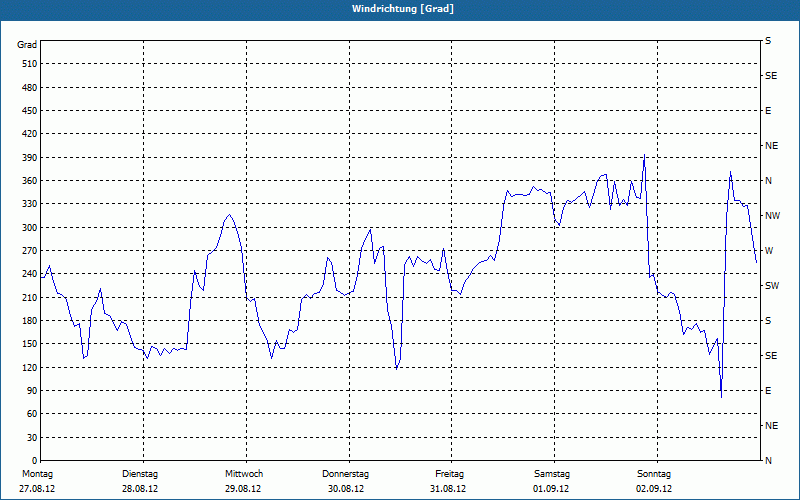Select the date 31.08.12

coord(448,489)
